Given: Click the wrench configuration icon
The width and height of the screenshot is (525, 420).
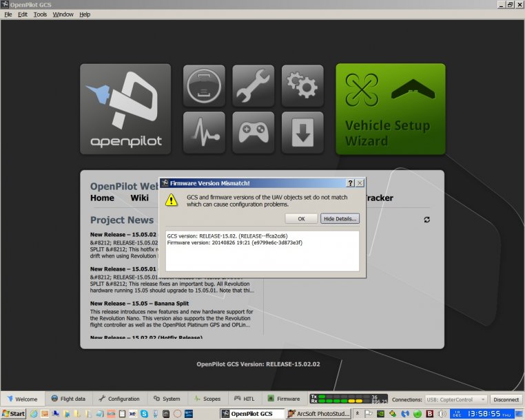Looking at the screenshot, I should click(x=253, y=85).
